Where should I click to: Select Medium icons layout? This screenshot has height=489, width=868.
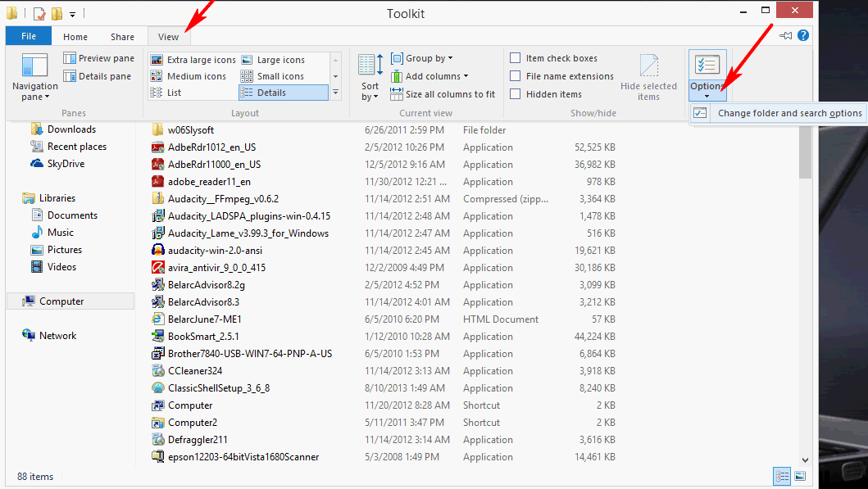pyautogui.click(x=189, y=76)
